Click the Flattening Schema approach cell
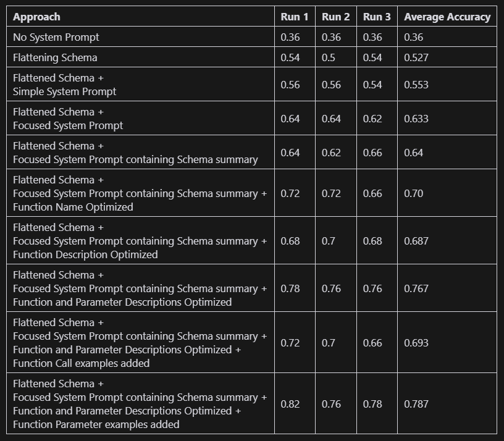The image size is (504, 441). 55,58
